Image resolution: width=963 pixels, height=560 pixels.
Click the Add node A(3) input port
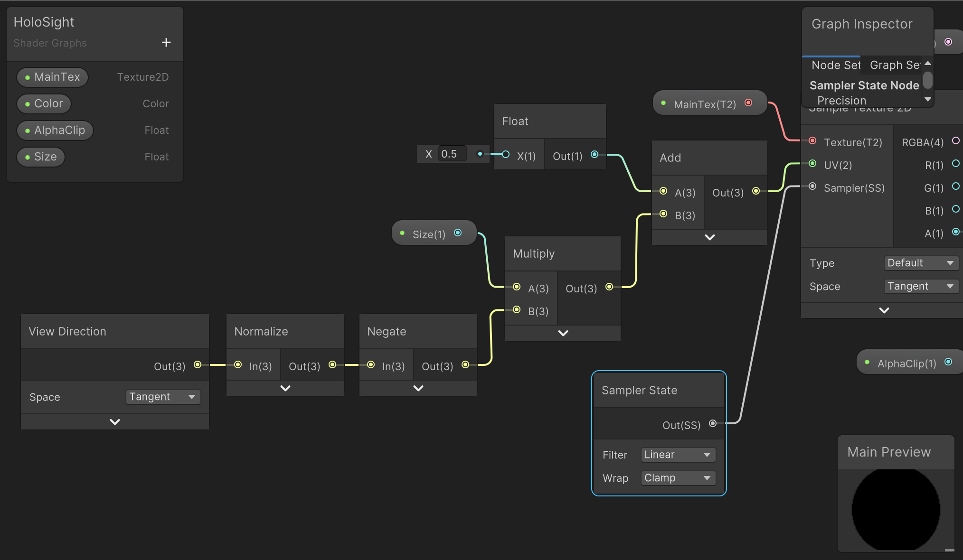[x=664, y=191]
